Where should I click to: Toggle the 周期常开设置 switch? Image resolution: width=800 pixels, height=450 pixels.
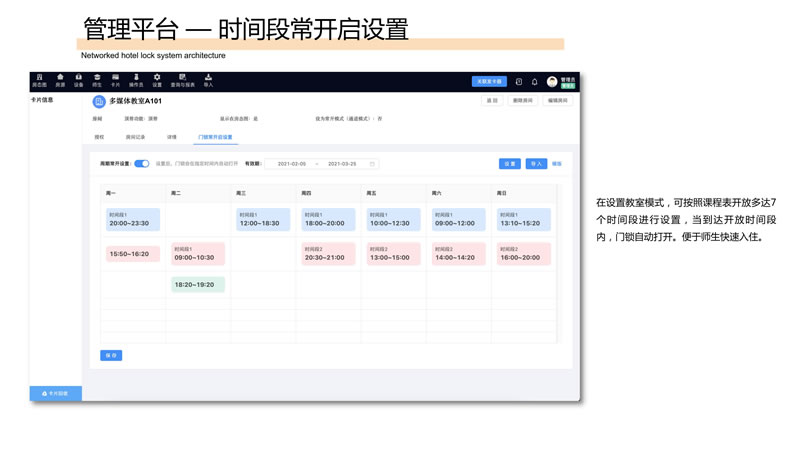[x=141, y=164]
